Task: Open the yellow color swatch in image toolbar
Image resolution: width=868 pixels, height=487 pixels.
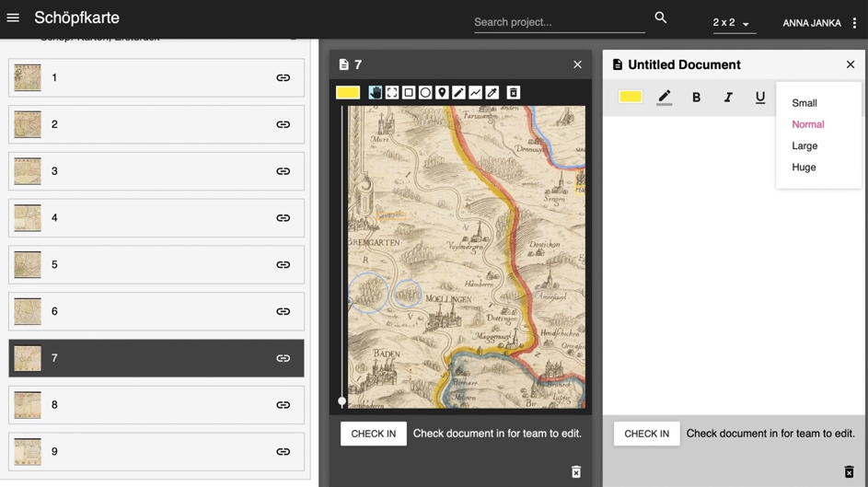Action: click(348, 92)
